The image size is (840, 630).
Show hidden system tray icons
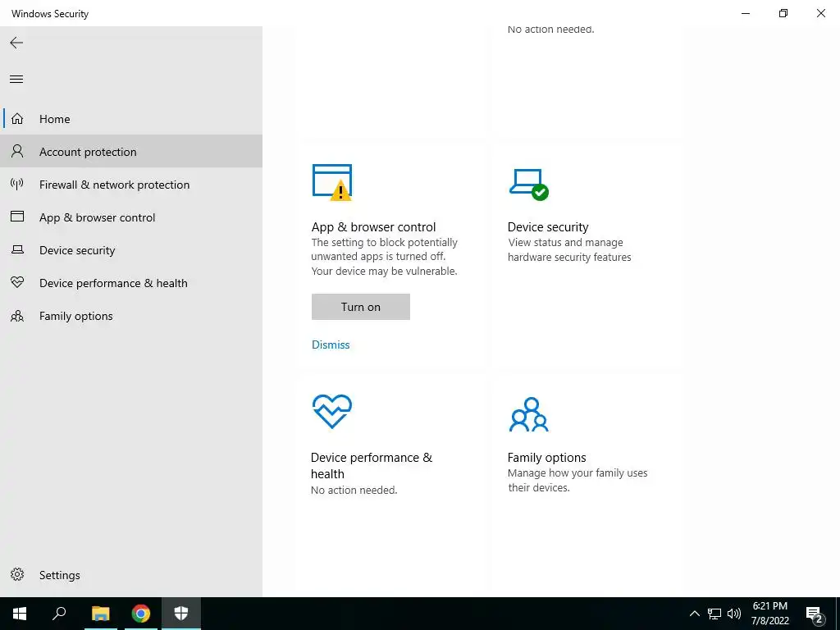click(x=694, y=614)
